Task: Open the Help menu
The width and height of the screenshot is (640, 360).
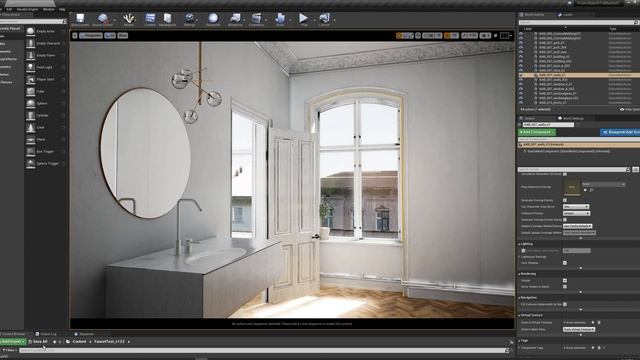Action: (x=62, y=9)
